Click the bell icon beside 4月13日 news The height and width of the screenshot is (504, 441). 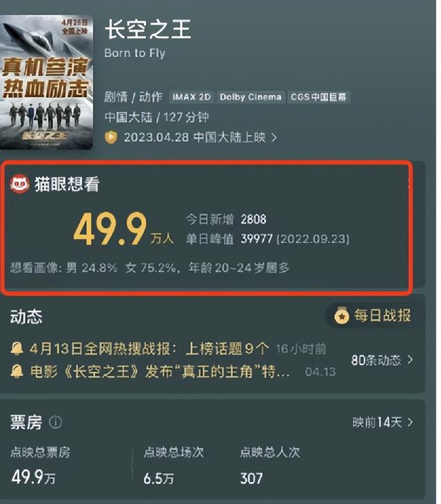click(17, 348)
